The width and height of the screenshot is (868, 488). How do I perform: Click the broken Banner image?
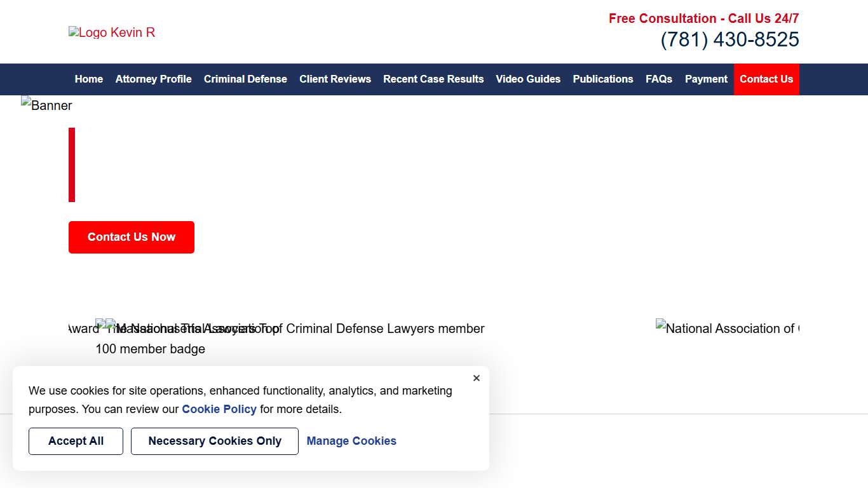[x=47, y=105]
